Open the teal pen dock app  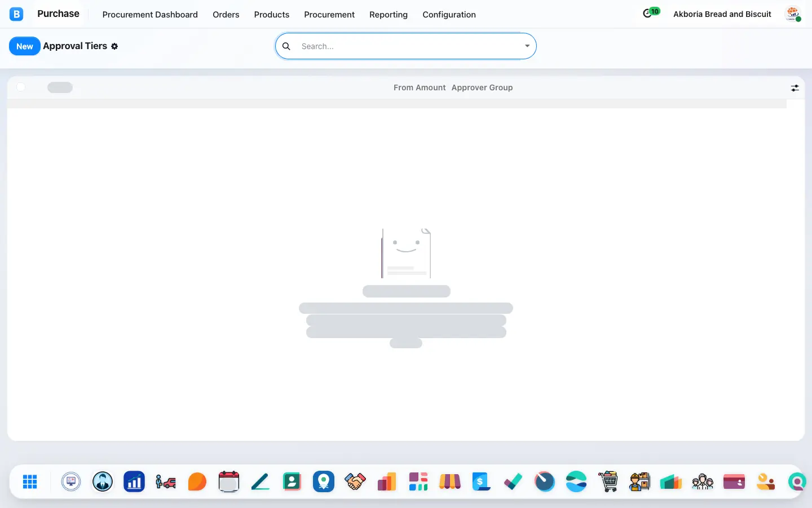pos(261,481)
